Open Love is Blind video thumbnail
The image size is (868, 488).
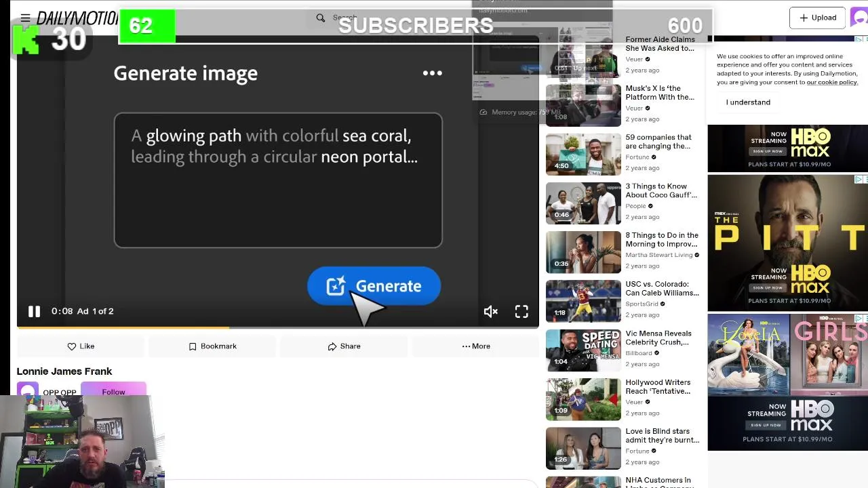pos(583,448)
